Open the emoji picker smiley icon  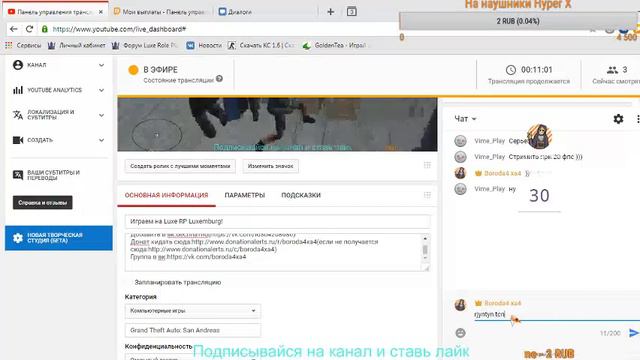pos(460,333)
